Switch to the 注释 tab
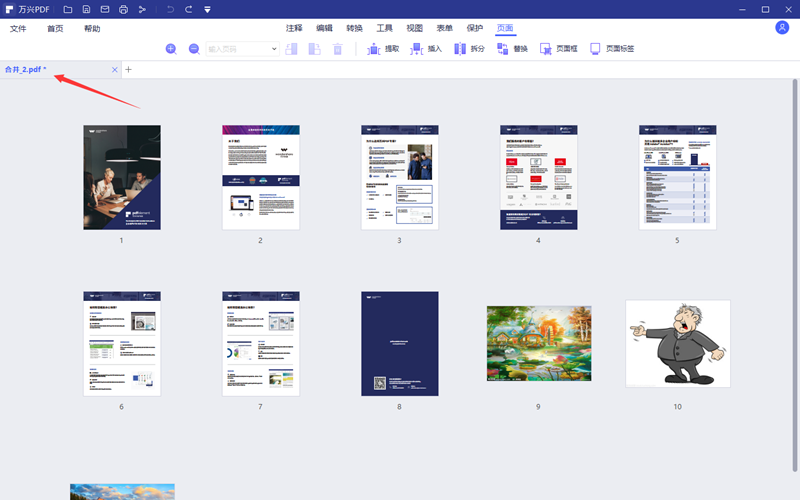The height and width of the screenshot is (500, 800). click(294, 29)
